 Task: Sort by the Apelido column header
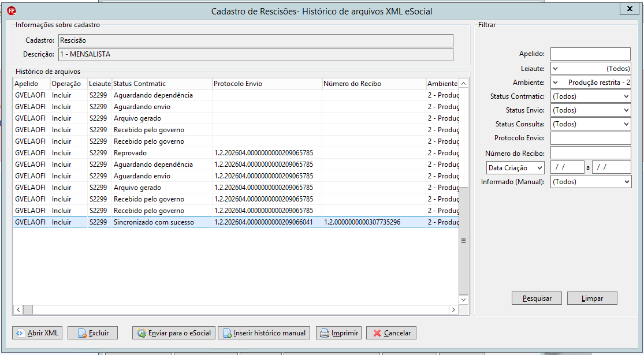pyautogui.click(x=31, y=84)
